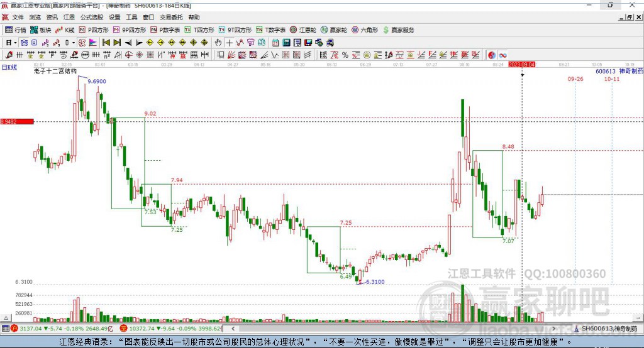This screenshot has width=644, height=348.
Task: Open the calculator icon in toolbar
Action: click(x=286, y=43)
